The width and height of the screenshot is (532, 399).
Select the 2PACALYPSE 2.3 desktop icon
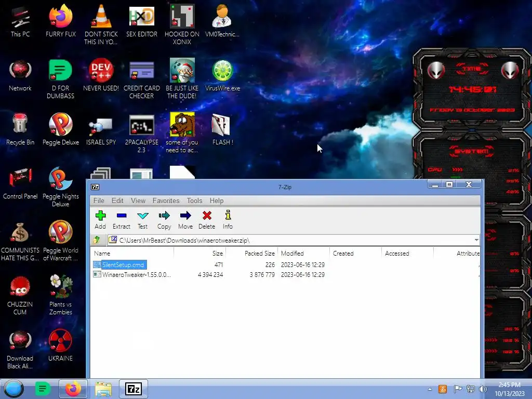pos(141,132)
